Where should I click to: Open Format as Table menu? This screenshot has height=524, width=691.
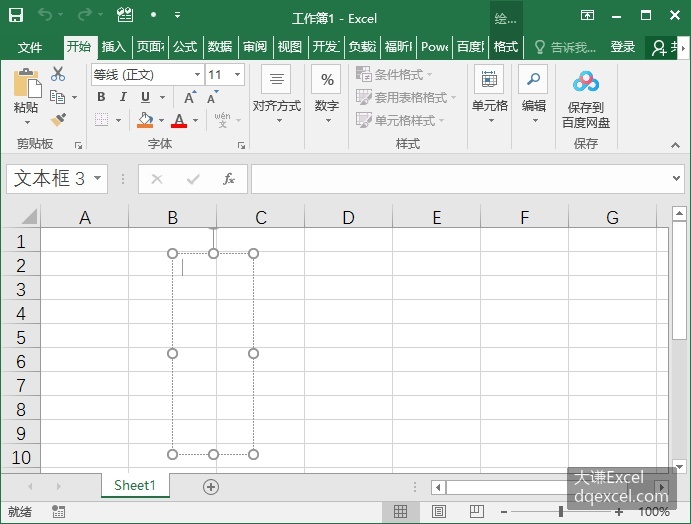tap(406, 97)
